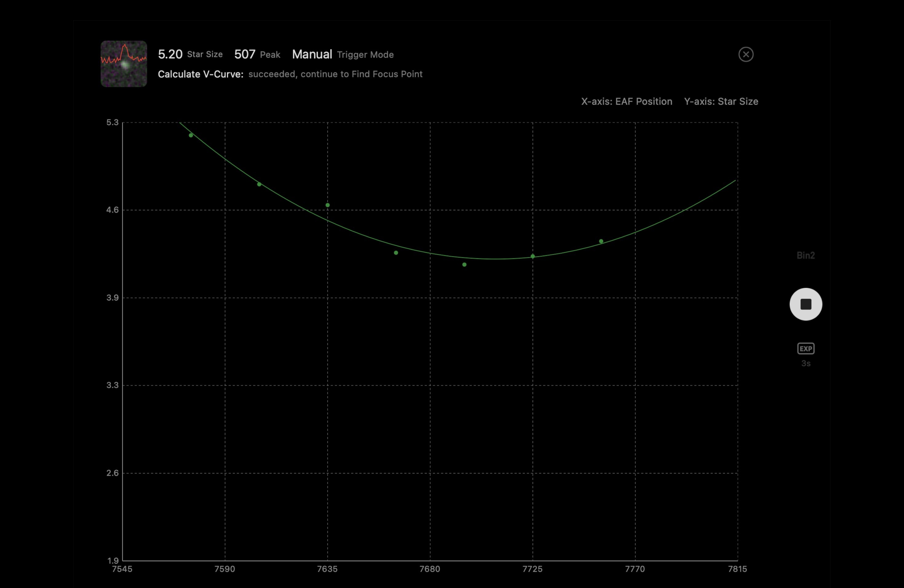This screenshot has width=904, height=588.
Task: Click the Y-axis Star Size legend
Action: point(721,101)
